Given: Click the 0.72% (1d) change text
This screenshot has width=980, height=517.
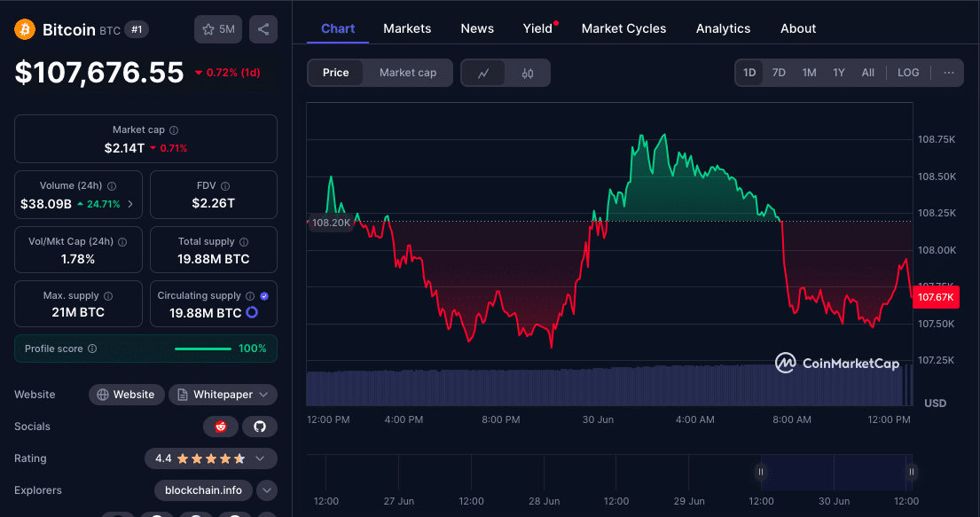Looking at the screenshot, I should pos(233,73).
